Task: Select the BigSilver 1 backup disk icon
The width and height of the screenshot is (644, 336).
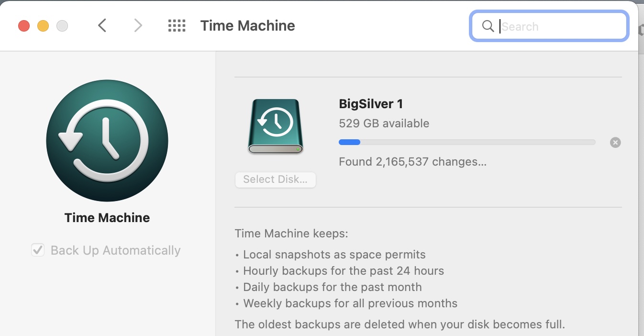Action: [x=275, y=127]
